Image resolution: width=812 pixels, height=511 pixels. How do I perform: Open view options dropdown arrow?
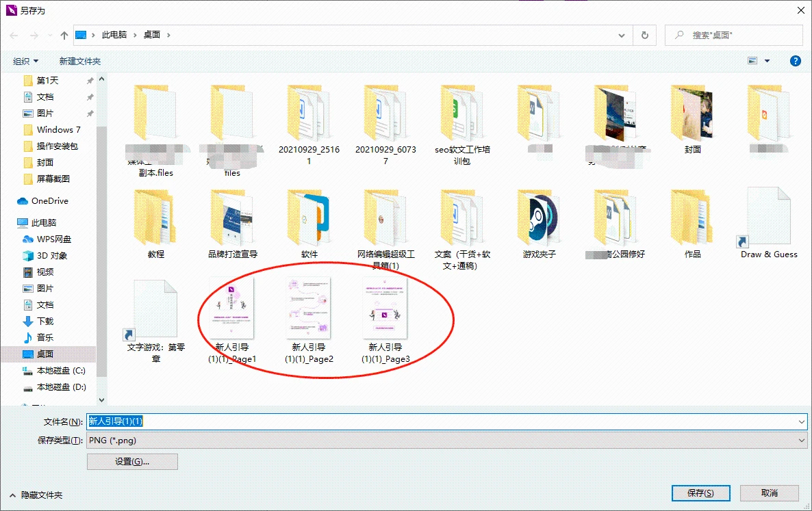click(x=767, y=61)
